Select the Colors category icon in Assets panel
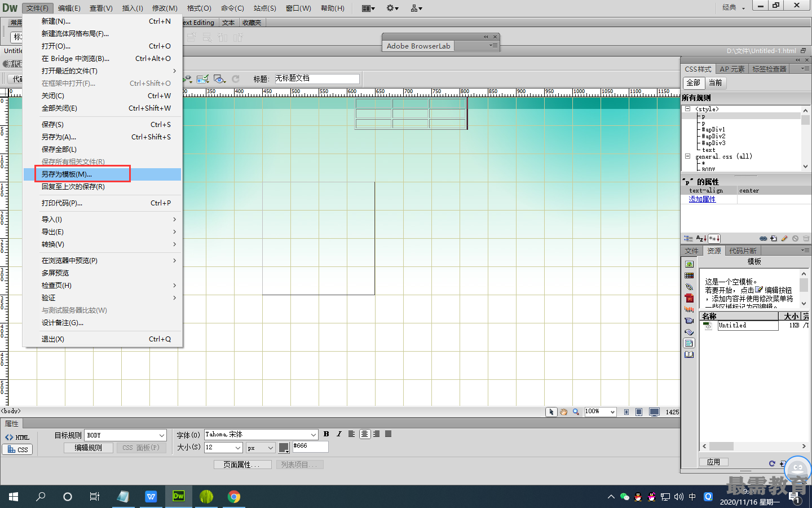This screenshot has height=508, width=812. tap(689, 275)
